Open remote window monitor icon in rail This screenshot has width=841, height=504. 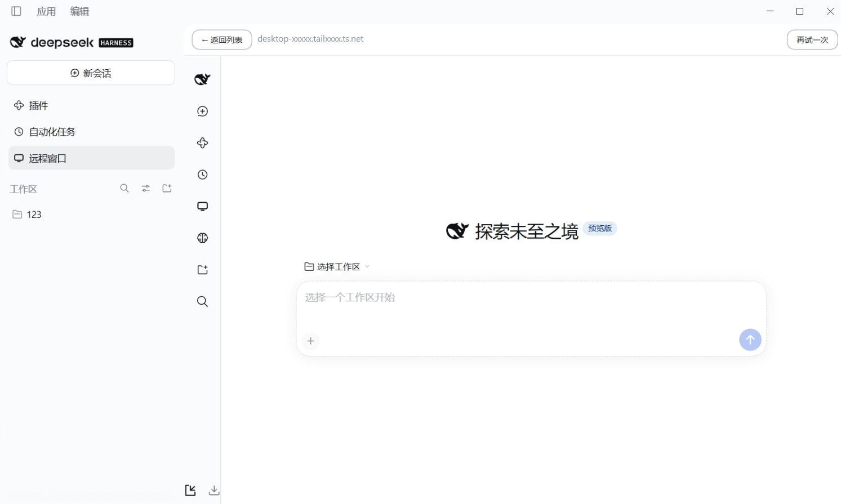click(203, 206)
